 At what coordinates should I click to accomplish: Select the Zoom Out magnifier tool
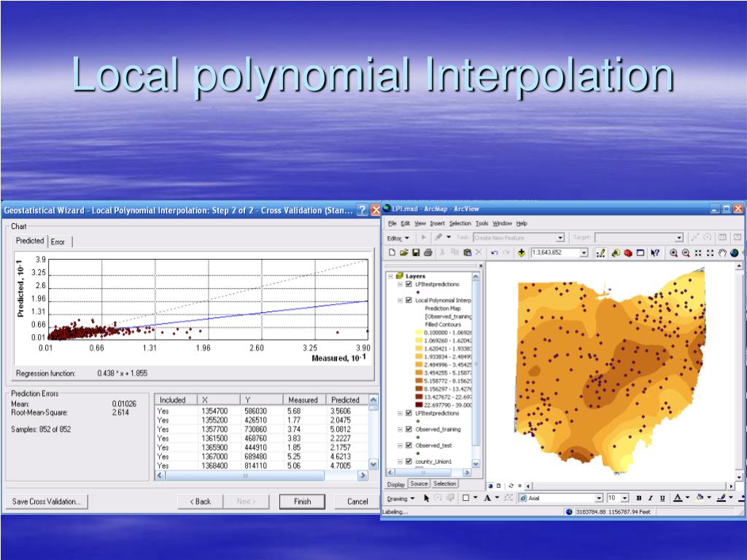[686, 253]
